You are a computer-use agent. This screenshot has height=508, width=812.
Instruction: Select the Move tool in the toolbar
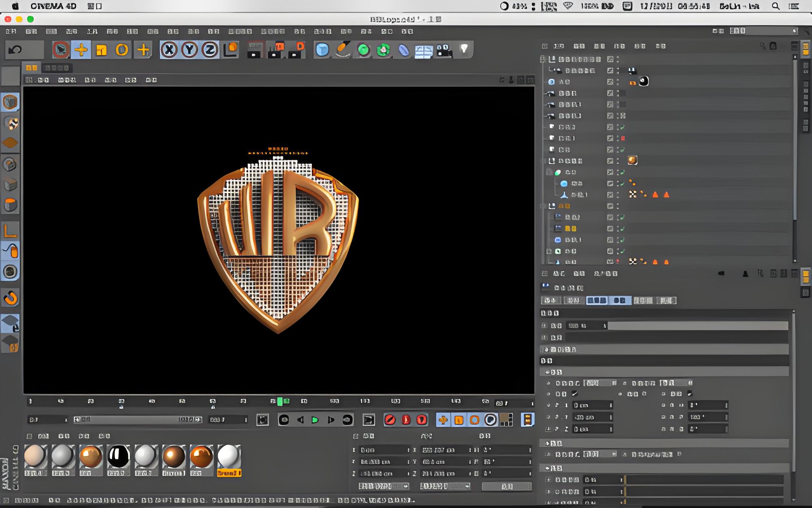click(81, 49)
